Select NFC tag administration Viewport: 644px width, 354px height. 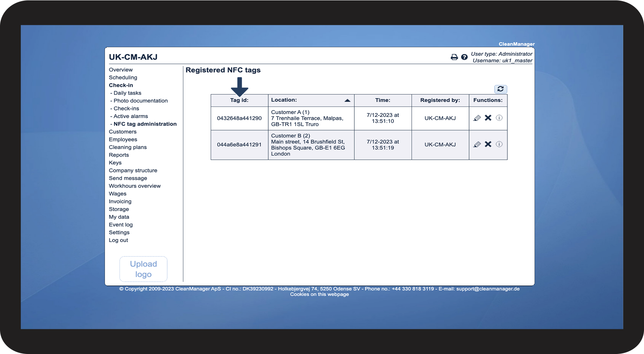pyautogui.click(x=145, y=124)
